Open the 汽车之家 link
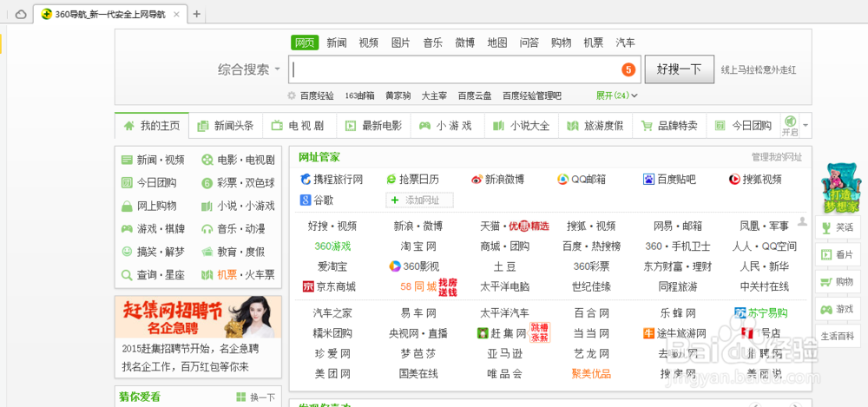The height and width of the screenshot is (407, 868). point(332,313)
